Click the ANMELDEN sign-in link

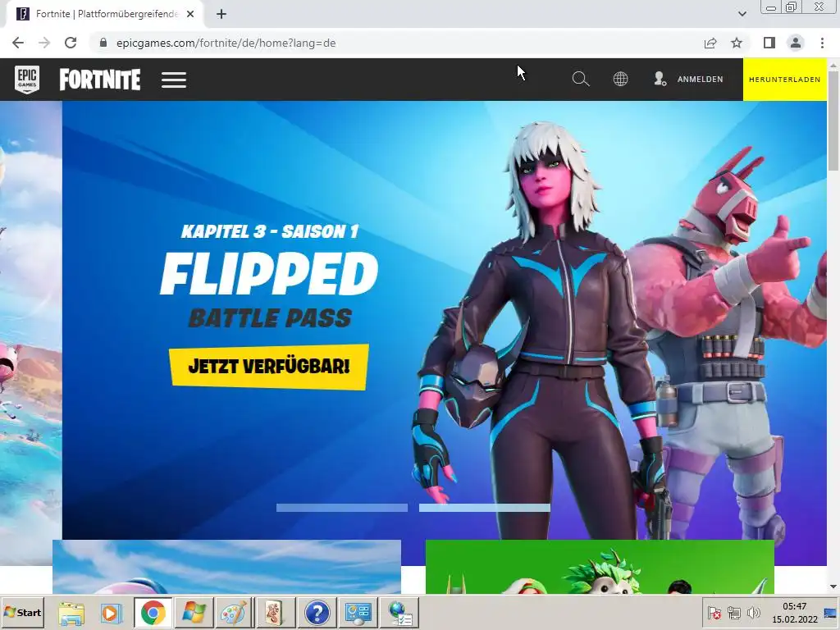700,80
